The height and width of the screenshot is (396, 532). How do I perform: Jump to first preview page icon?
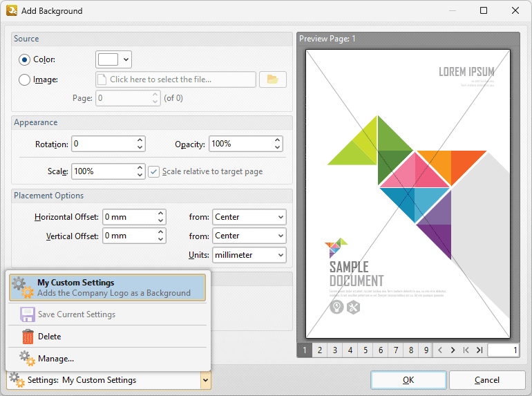click(466, 350)
